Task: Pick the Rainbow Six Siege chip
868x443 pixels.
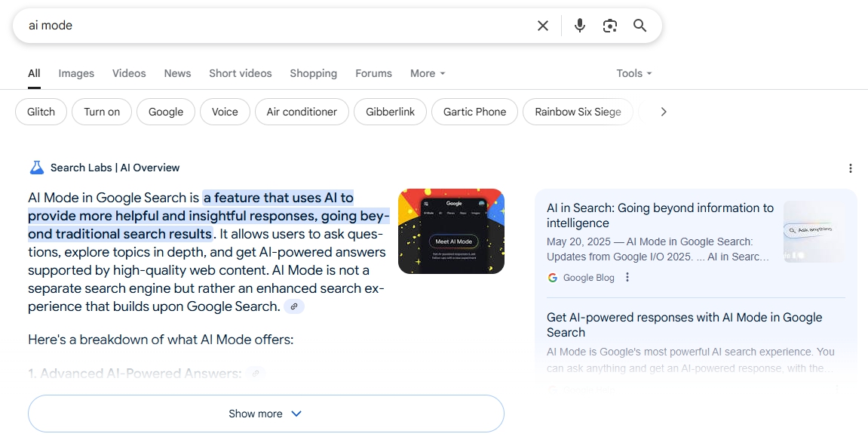Action: click(x=578, y=112)
